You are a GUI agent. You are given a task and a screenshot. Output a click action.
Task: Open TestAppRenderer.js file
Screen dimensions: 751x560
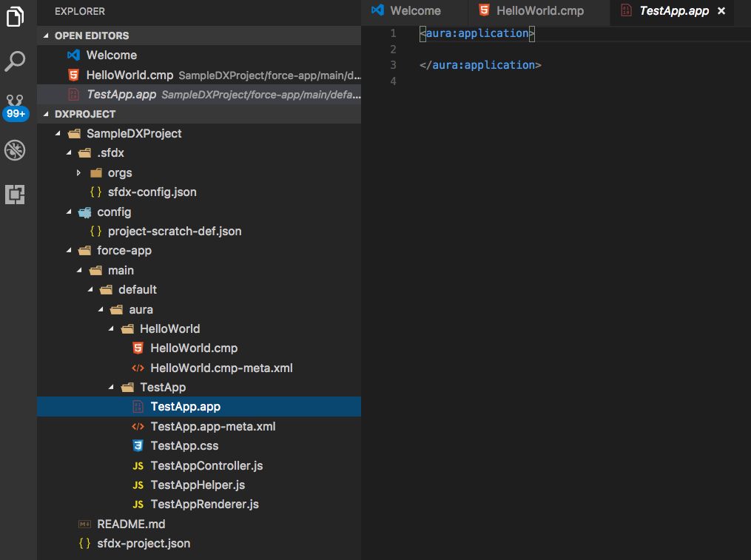199,505
